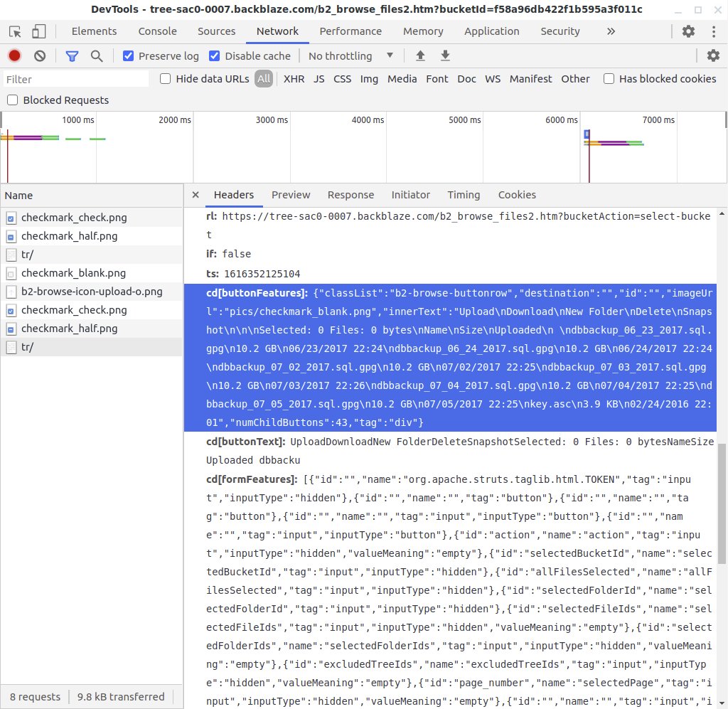Enable Hide data URLs checkbox
728x709 pixels.
(165, 79)
